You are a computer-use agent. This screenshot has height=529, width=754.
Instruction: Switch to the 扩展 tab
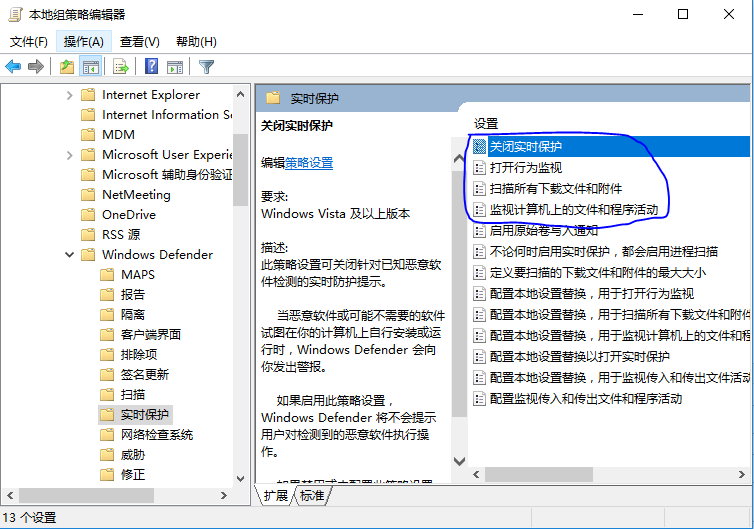click(x=276, y=495)
